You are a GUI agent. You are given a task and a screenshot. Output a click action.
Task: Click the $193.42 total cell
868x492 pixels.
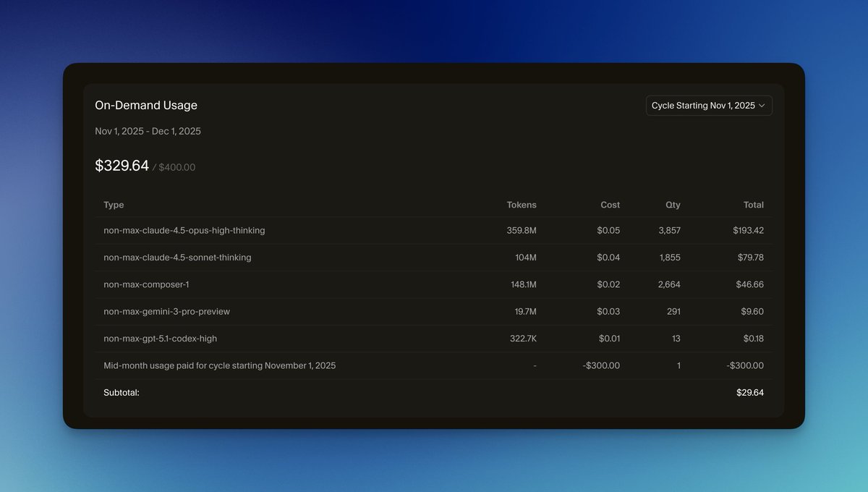coord(748,230)
